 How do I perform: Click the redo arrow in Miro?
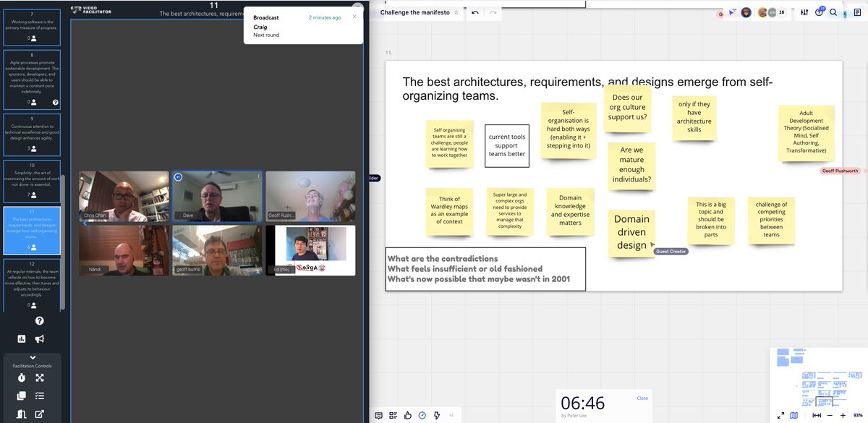[x=493, y=12]
